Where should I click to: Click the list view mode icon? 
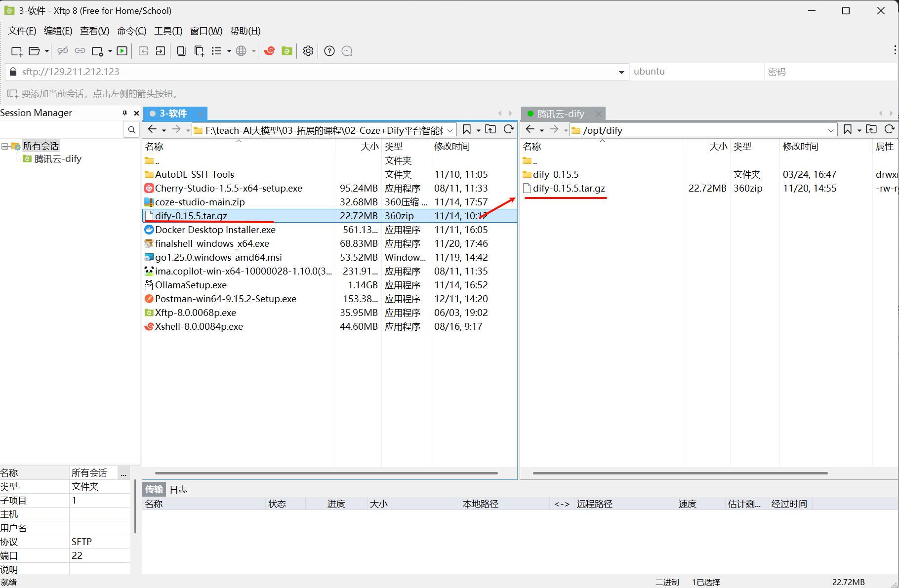216,51
